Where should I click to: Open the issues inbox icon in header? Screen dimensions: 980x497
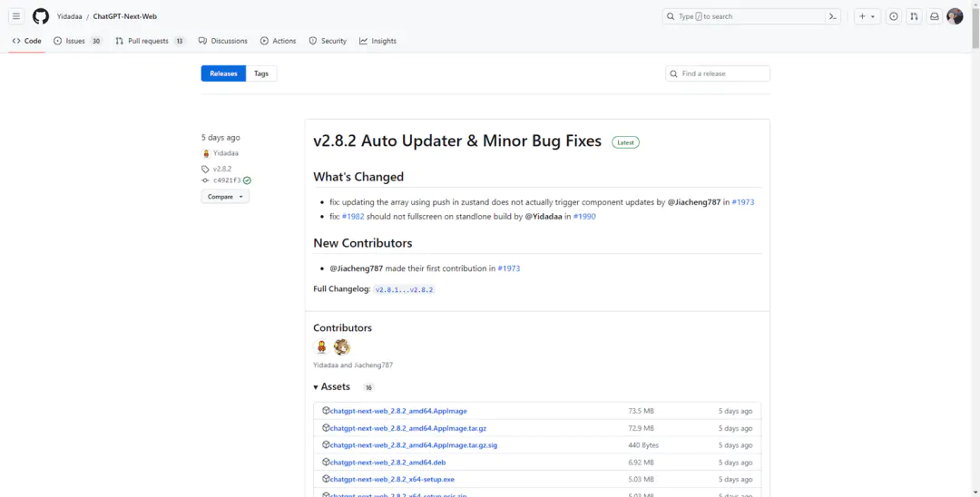(893, 16)
